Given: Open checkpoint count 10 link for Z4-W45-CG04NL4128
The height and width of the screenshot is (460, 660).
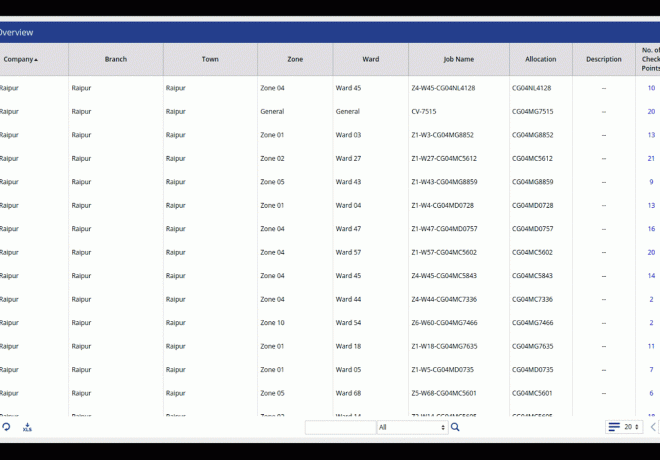Looking at the screenshot, I should pyautogui.click(x=651, y=88).
